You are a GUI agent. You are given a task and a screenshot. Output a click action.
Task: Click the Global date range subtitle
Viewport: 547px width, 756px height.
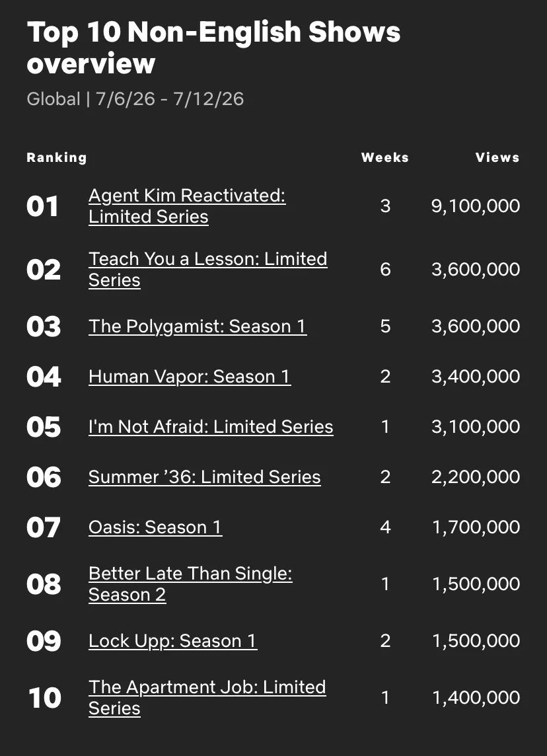[135, 99]
